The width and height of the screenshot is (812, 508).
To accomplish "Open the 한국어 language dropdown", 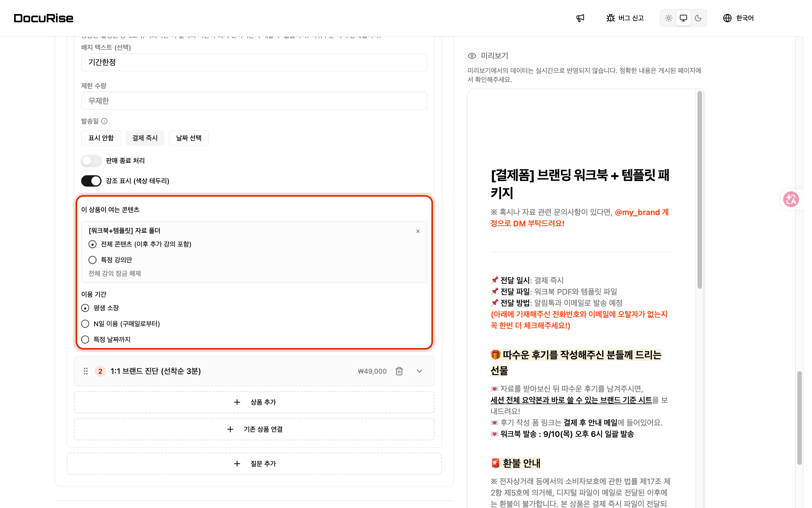I will pyautogui.click(x=738, y=18).
